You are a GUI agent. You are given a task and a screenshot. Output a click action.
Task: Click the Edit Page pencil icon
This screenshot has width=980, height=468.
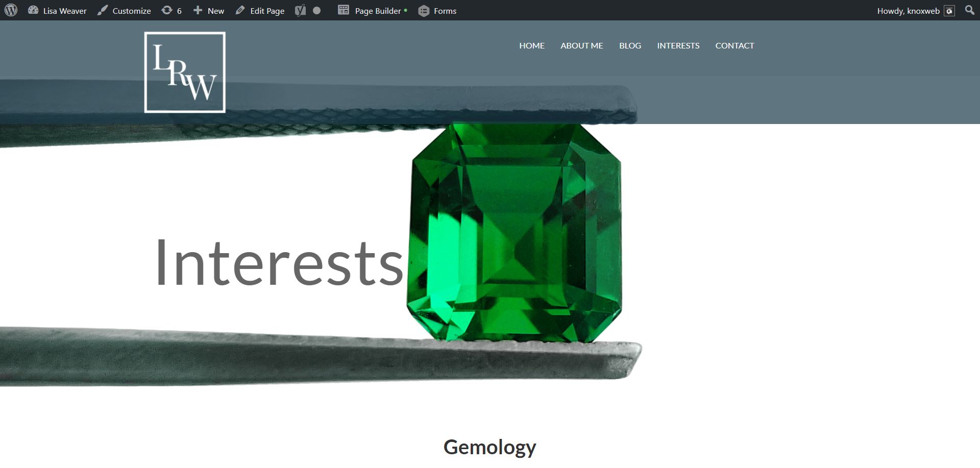[240, 10]
